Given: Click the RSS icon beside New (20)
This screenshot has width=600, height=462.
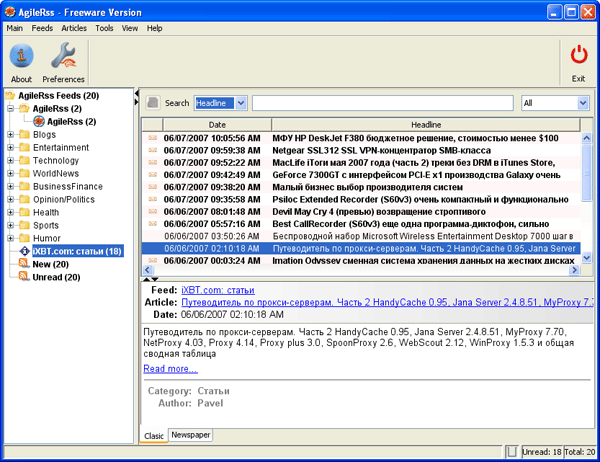Looking at the screenshot, I should [x=24, y=264].
